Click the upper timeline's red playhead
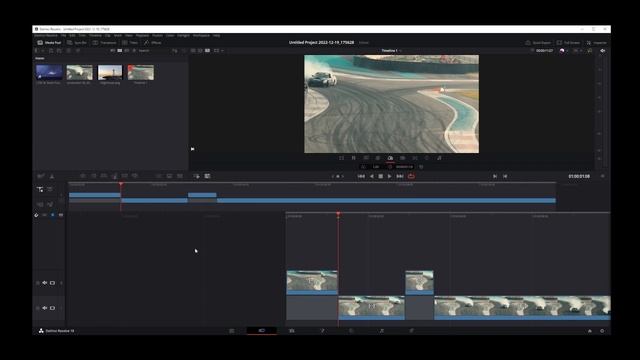This screenshot has width=640, height=360. coord(121,184)
